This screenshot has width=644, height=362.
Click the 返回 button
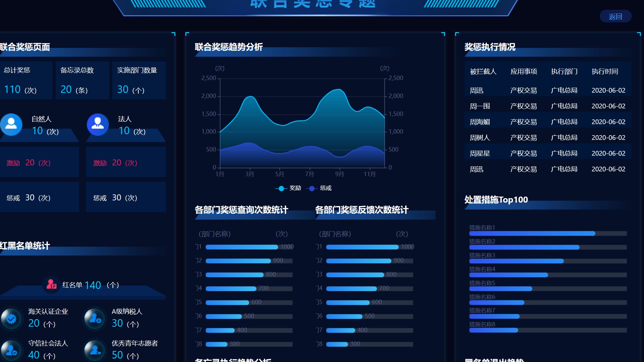tap(615, 16)
